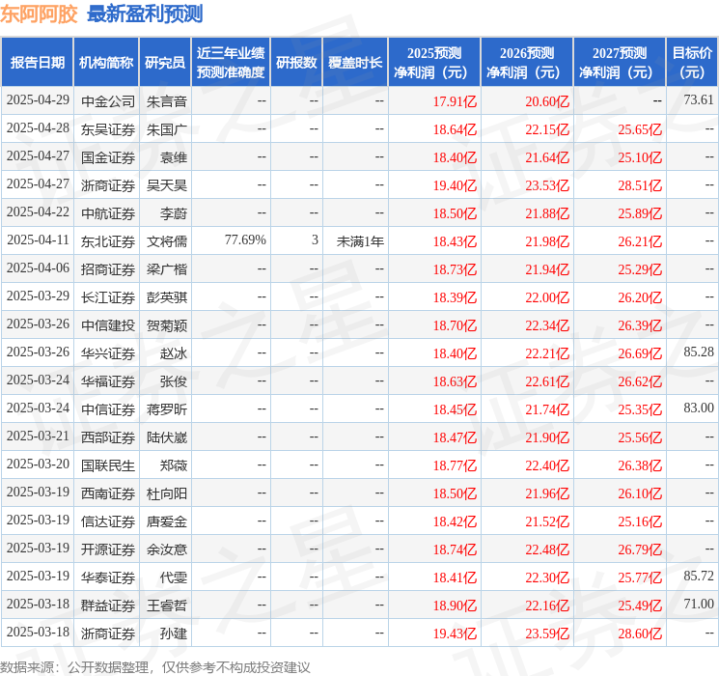Click the 未满1年 coverage cell

point(360,241)
